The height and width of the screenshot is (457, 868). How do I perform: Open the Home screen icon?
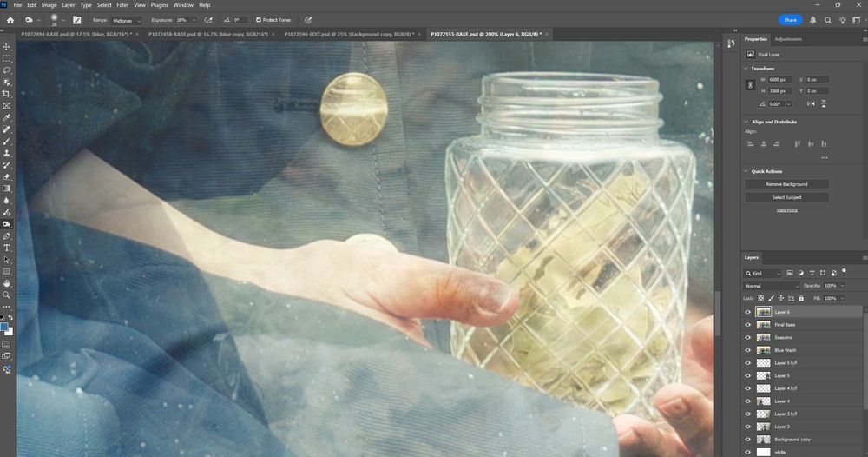(10, 20)
